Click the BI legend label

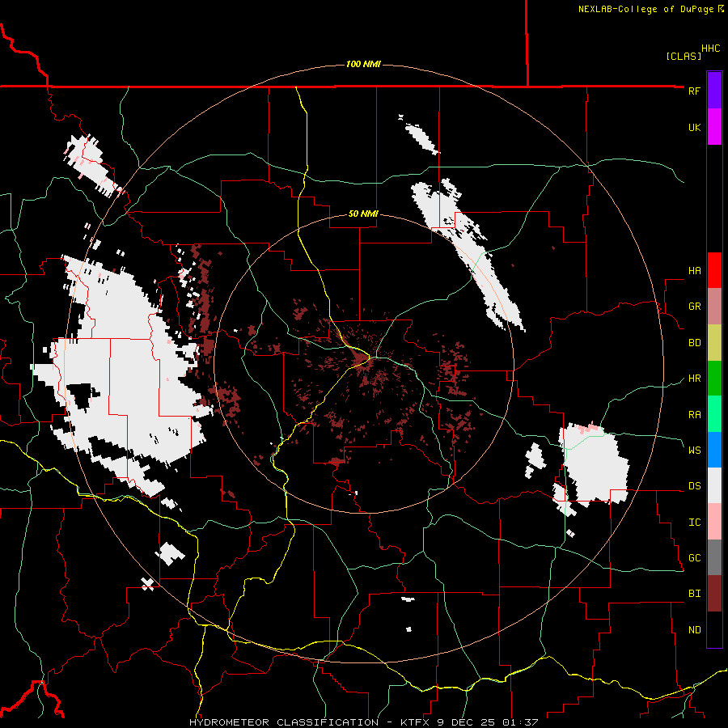pyautogui.click(x=694, y=594)
